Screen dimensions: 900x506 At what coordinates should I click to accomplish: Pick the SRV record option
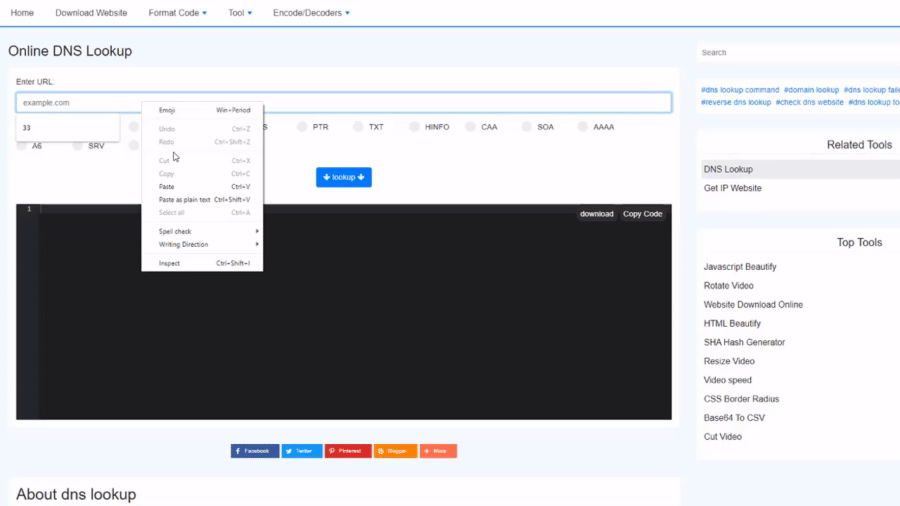tap(78, 146)
